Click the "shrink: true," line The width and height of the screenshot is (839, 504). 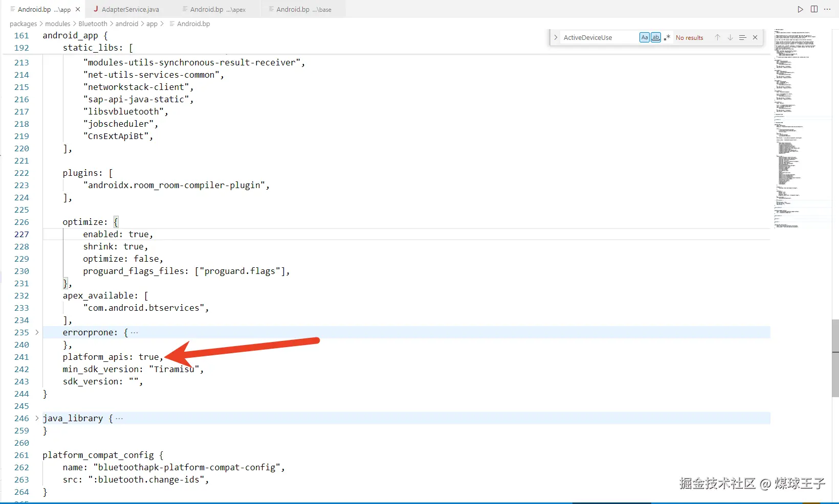tap(116, 246)
